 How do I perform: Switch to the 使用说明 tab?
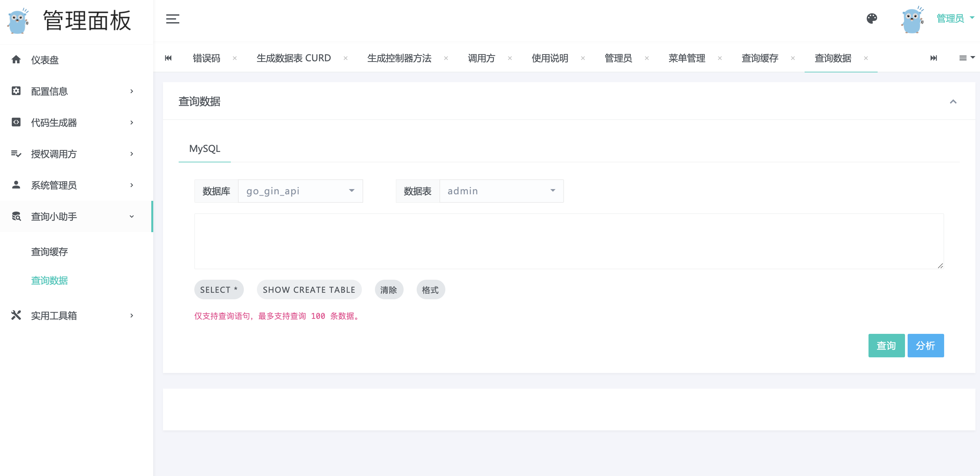click(550, 58)
